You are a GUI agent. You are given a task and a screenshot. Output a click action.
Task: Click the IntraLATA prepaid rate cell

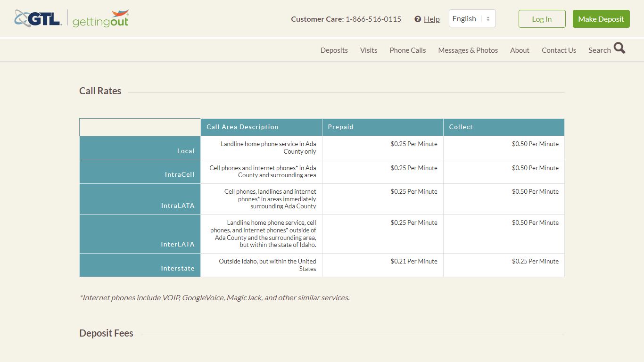click(x=383, y=199)
